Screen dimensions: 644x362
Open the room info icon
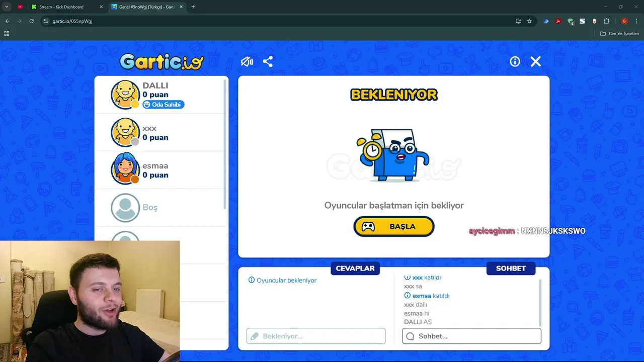pos(515,61)
